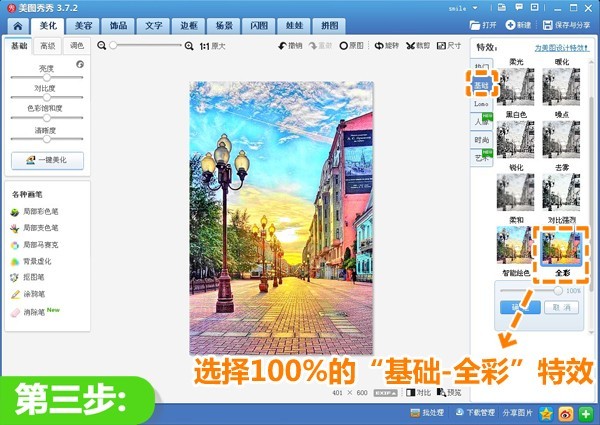This screenshot has width=600, height=425.
Task: Select the 时尚 effects category
Action: pos(481,140)
